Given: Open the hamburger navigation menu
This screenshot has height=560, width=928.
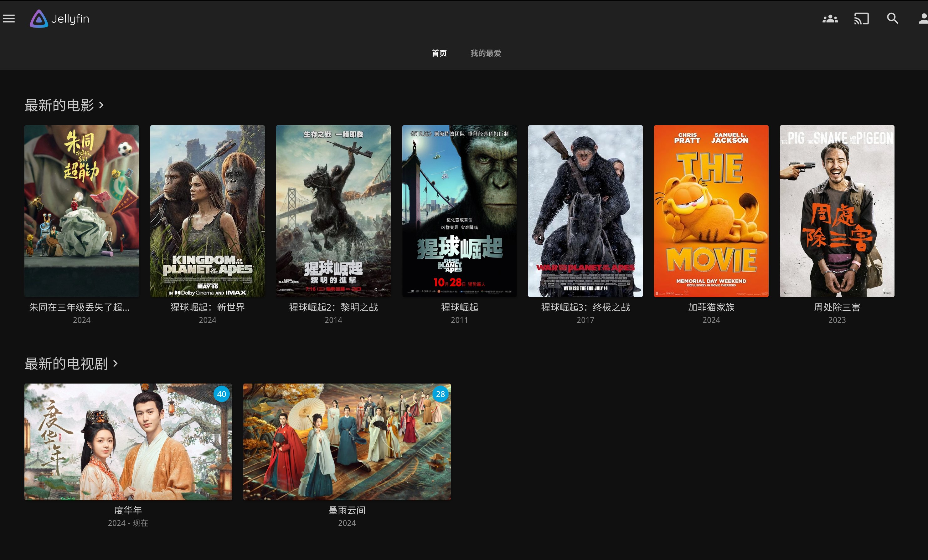Looking at the screenshot, I should click(9, 18).
